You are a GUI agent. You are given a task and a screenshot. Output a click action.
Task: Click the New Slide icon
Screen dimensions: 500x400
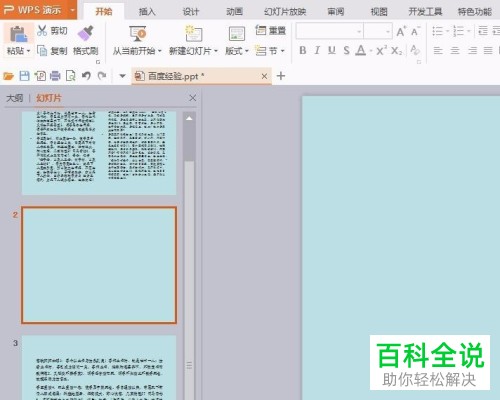[194, 33]
